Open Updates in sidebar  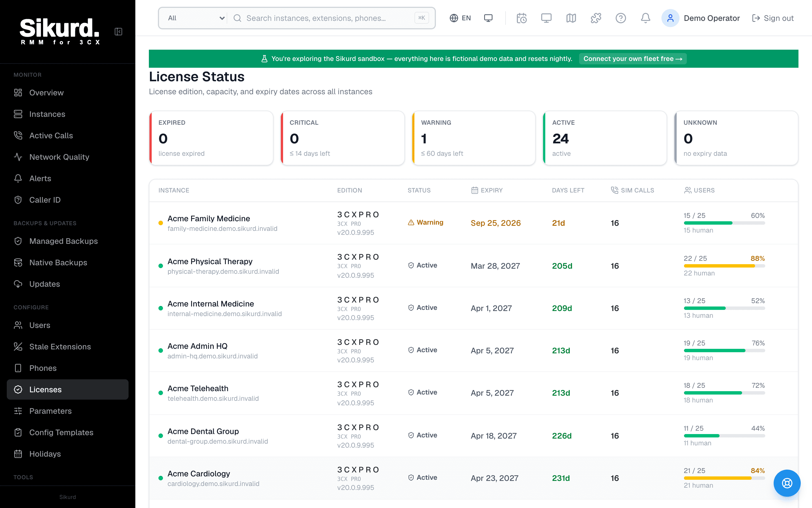(67, 284)
